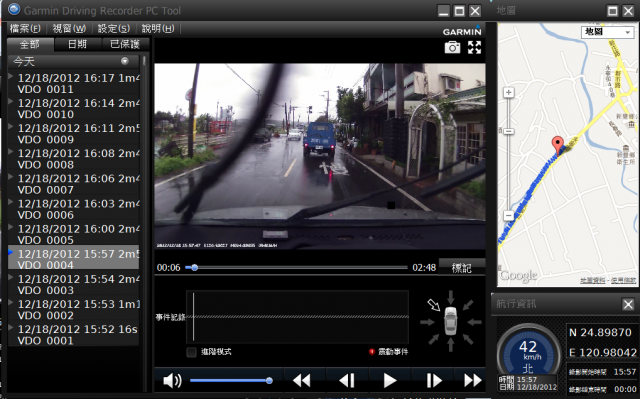Click the E 120.98042 longitude value
The width and height of the screenshot is (640, 399).
click(x=603, y=352)
